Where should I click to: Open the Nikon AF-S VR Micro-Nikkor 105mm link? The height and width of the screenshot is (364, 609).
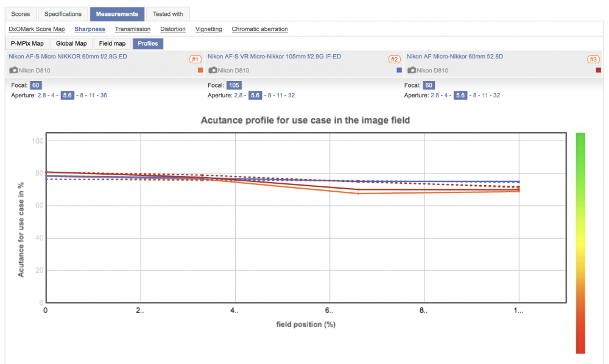[274, 56]
